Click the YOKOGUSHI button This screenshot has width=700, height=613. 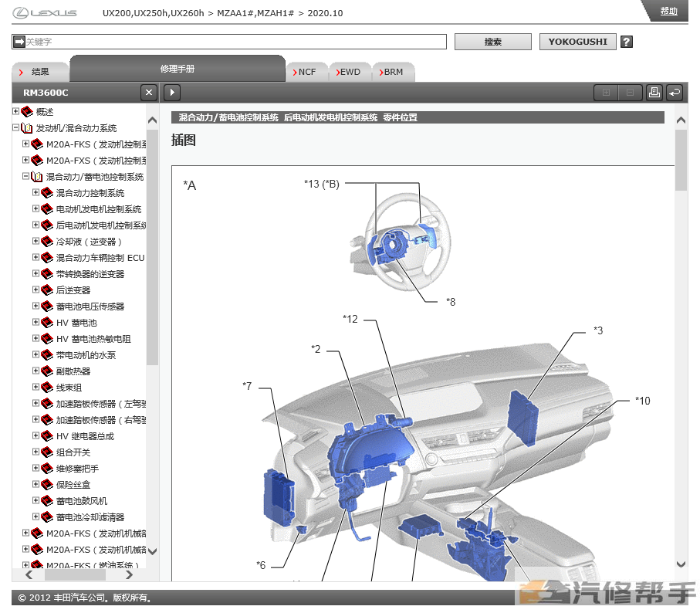578,42
